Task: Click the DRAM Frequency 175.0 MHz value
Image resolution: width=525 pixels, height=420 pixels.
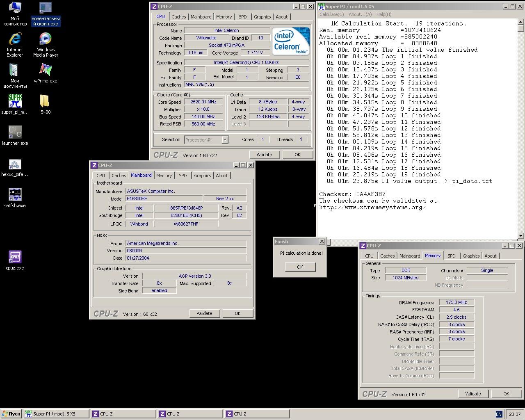Action: tap(457, 302)
